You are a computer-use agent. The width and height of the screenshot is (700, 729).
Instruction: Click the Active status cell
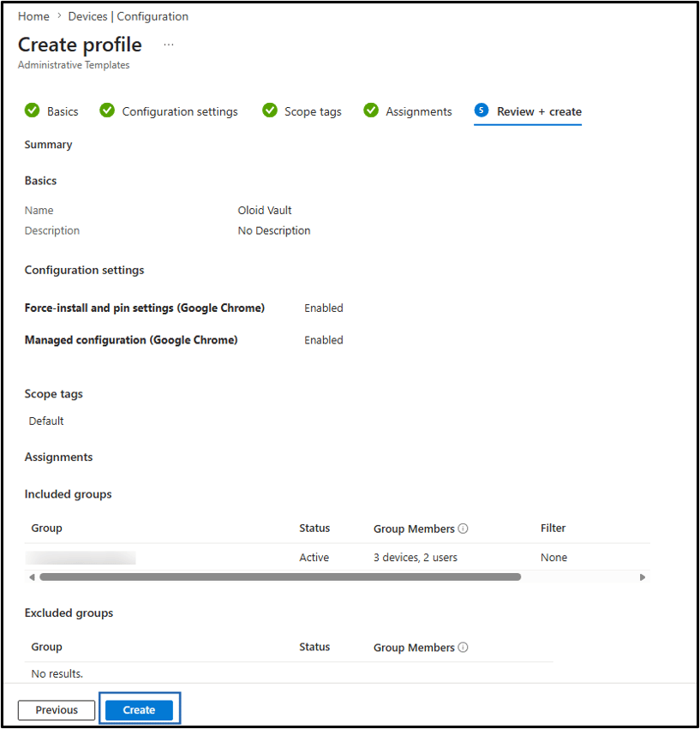(314, 557)
